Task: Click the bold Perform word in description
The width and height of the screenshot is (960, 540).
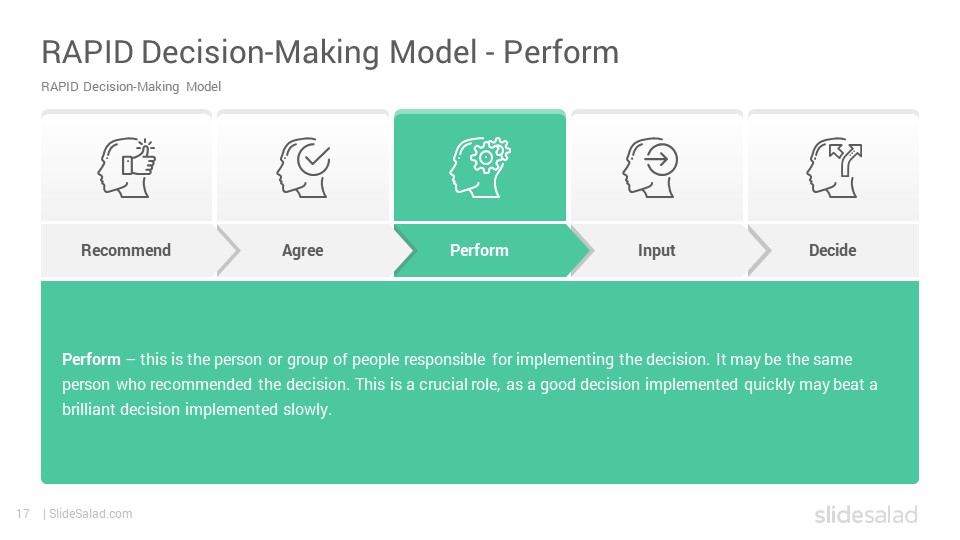Action: click(91, 359)
